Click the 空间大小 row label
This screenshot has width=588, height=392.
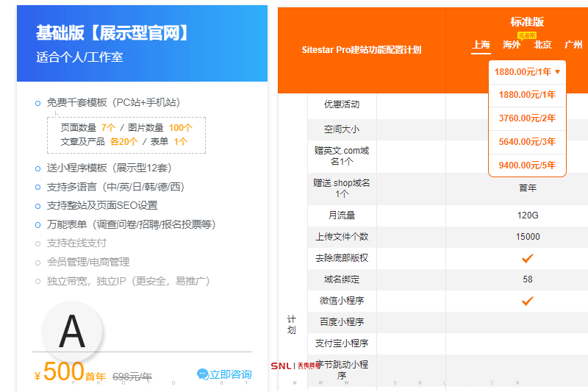click(342, 129)
